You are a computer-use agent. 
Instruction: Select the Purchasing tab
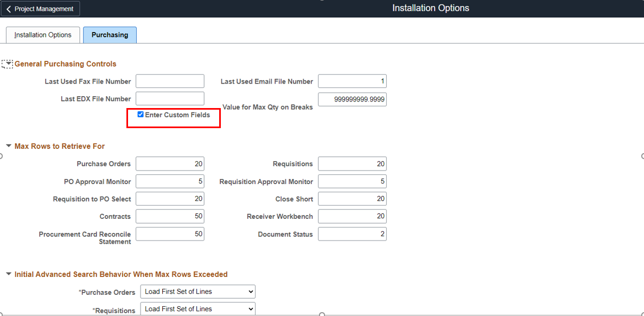[x=110, y=35]
